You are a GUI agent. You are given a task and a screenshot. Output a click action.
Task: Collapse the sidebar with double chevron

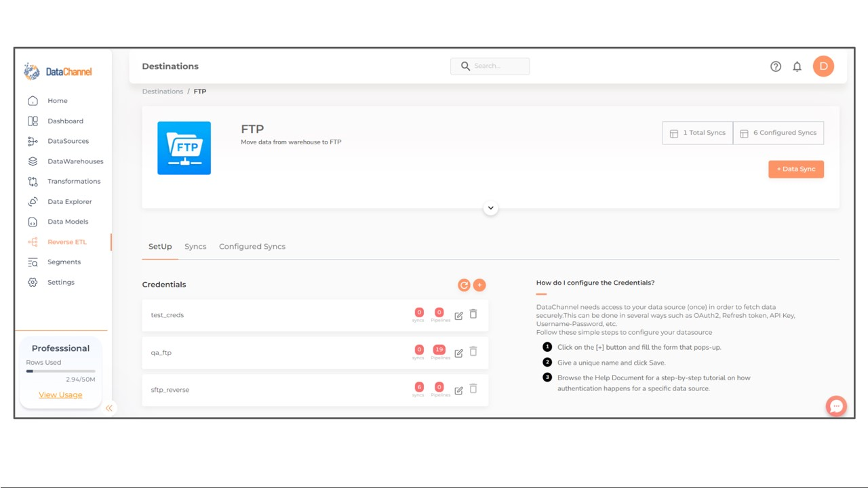coord(109,408)
